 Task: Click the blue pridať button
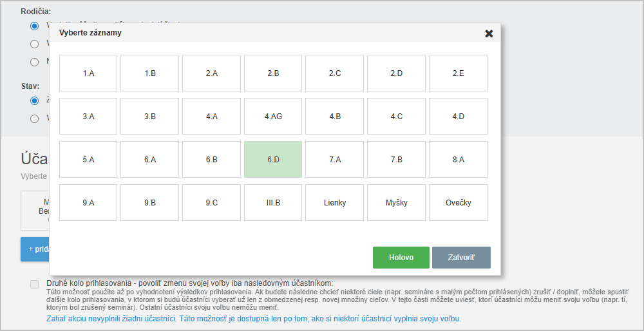tap(35, 249)
